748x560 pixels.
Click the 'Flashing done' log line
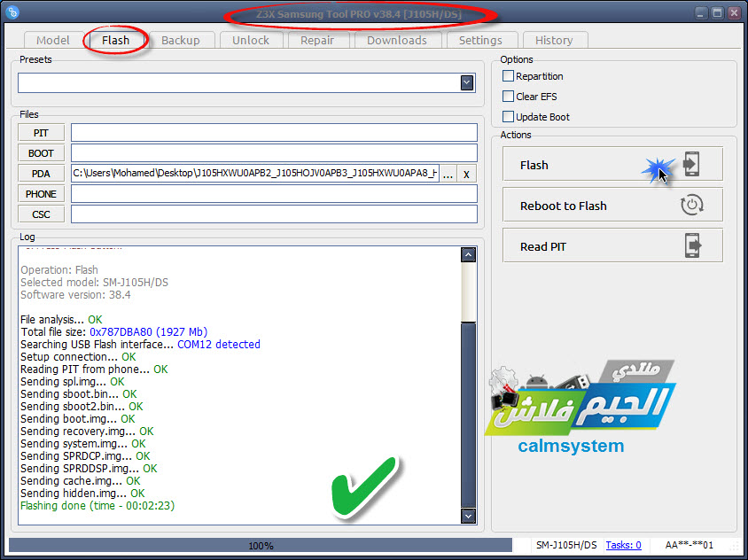click(x=97, y=506)
